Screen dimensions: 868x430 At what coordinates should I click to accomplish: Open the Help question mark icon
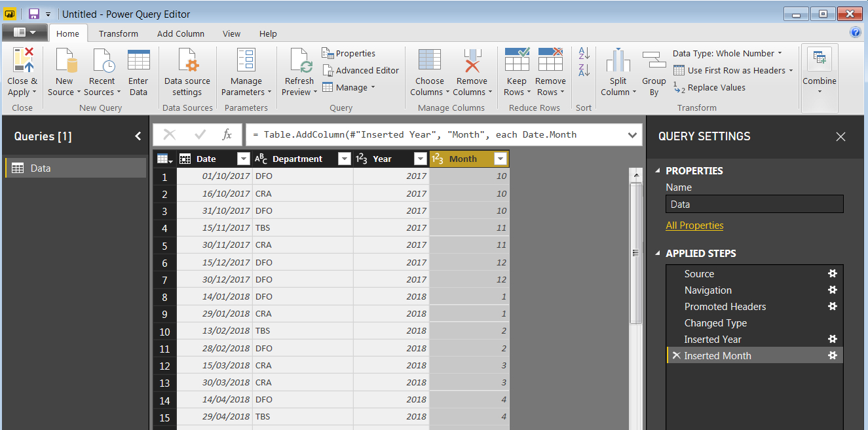pos(855,32)
